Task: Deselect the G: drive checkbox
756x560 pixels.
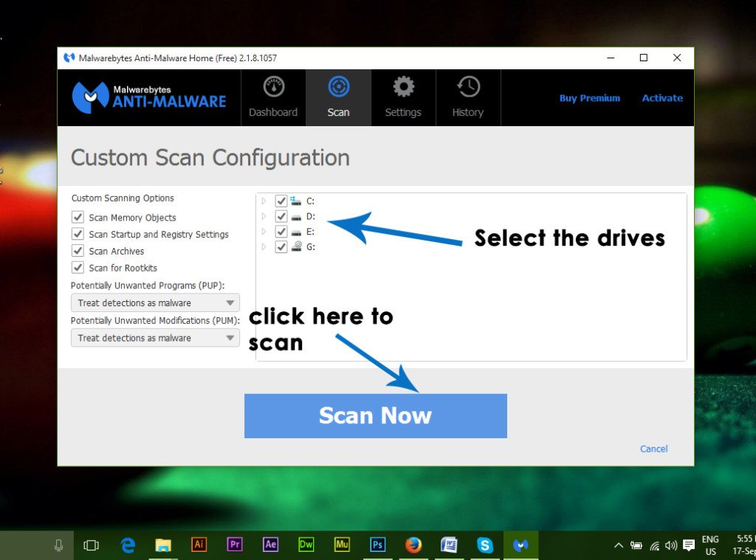Action: coord(281,247)
